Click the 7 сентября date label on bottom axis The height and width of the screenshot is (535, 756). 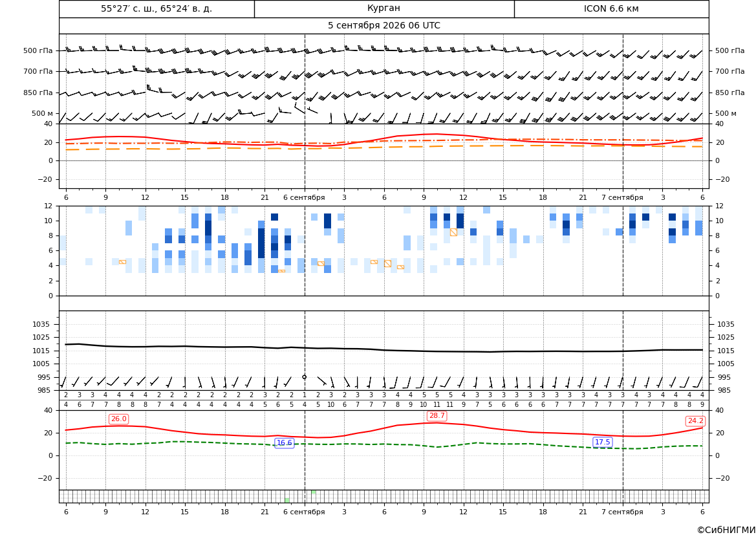(622, 512)
